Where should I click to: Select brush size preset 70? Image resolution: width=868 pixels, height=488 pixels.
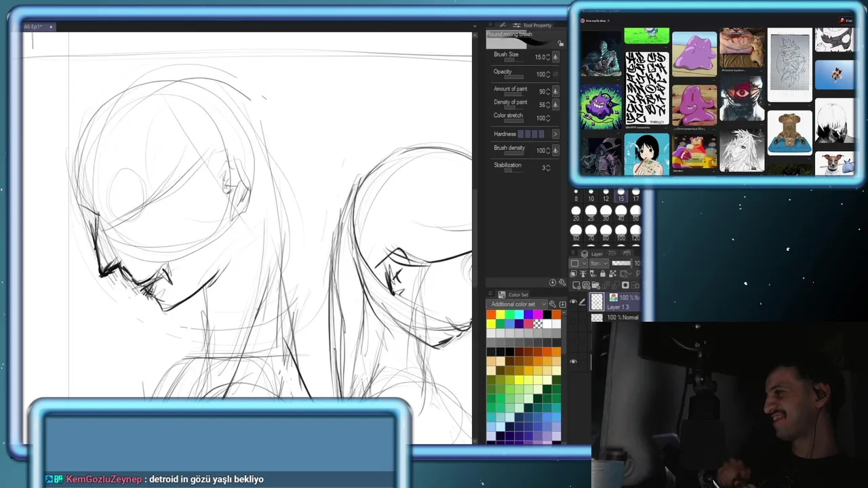[591, 233]
